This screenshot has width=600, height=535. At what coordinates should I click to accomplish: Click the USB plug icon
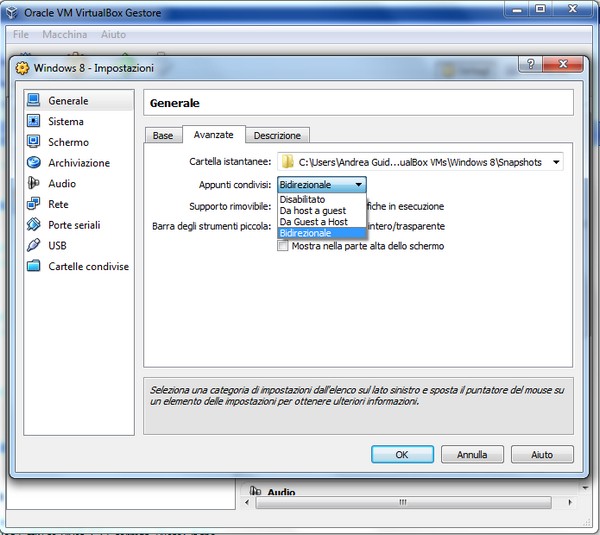(33, 245)
